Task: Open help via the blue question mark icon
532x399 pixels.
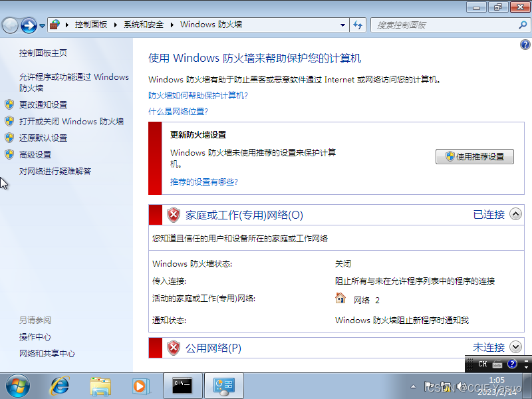Action: click(525, 45)
